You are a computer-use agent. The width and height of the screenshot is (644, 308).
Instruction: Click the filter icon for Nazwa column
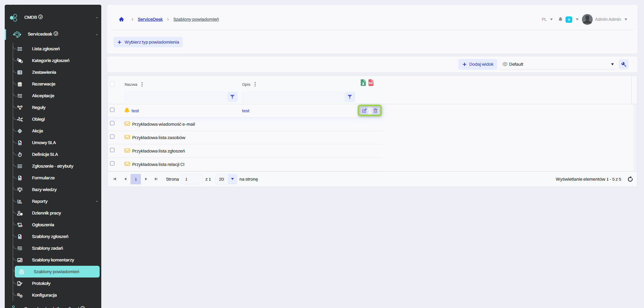pyautogui.click(x=232, y=97)
